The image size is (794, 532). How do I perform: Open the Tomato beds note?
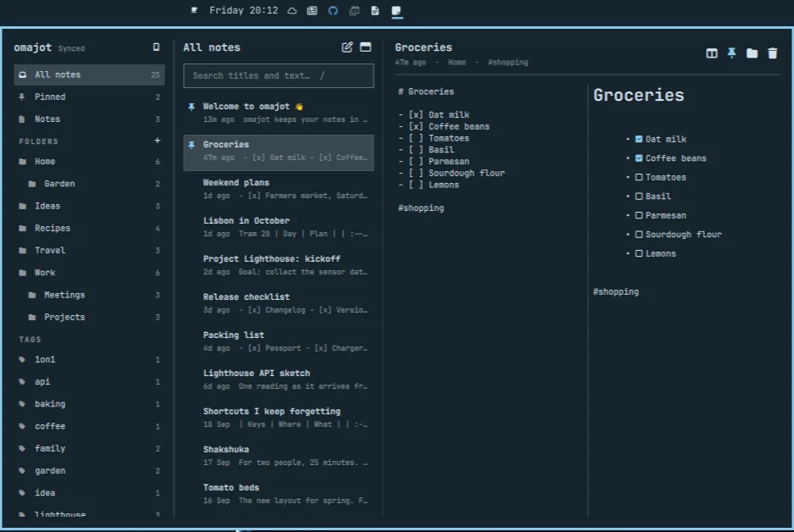(x=279, y=494)
